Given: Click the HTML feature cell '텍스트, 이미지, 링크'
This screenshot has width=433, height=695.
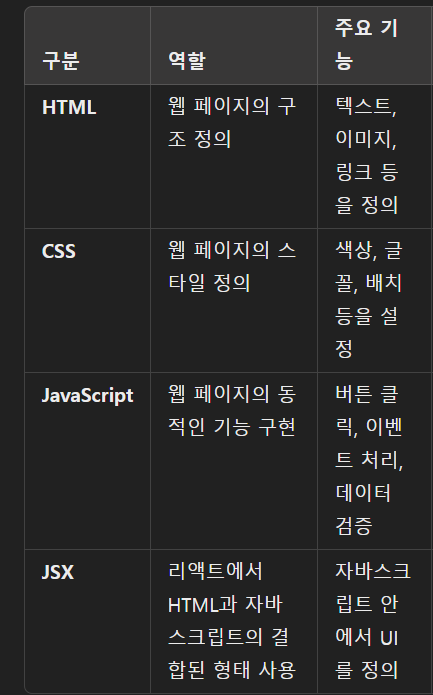Looking at the screenshot, I should pos(367,156).
